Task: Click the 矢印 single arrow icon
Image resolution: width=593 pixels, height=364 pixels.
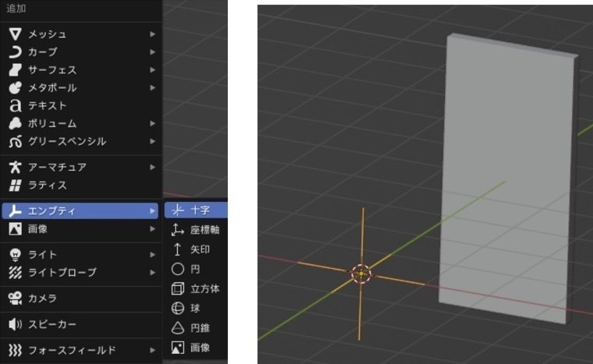Action: point(178,249)
